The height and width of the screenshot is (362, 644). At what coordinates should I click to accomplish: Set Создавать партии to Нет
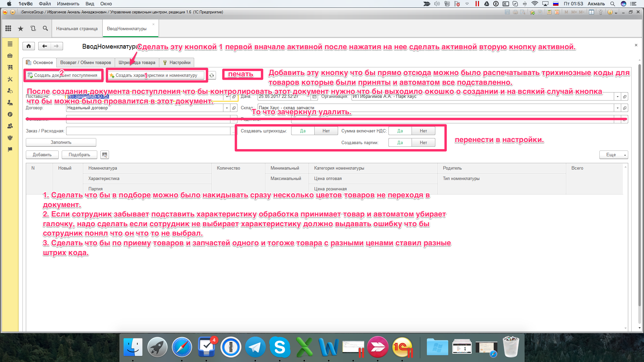[x=423, y=143]
